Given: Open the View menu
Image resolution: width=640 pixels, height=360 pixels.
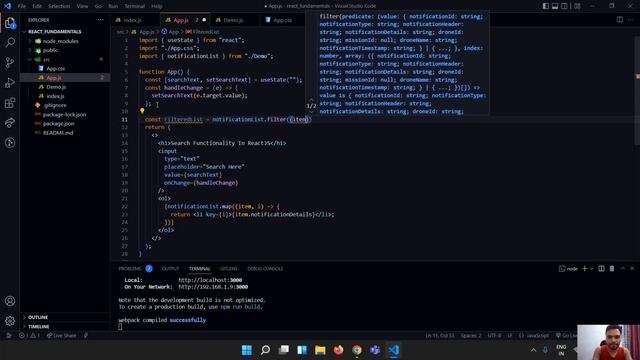Looking at the screenshot, I should (82, 6).
